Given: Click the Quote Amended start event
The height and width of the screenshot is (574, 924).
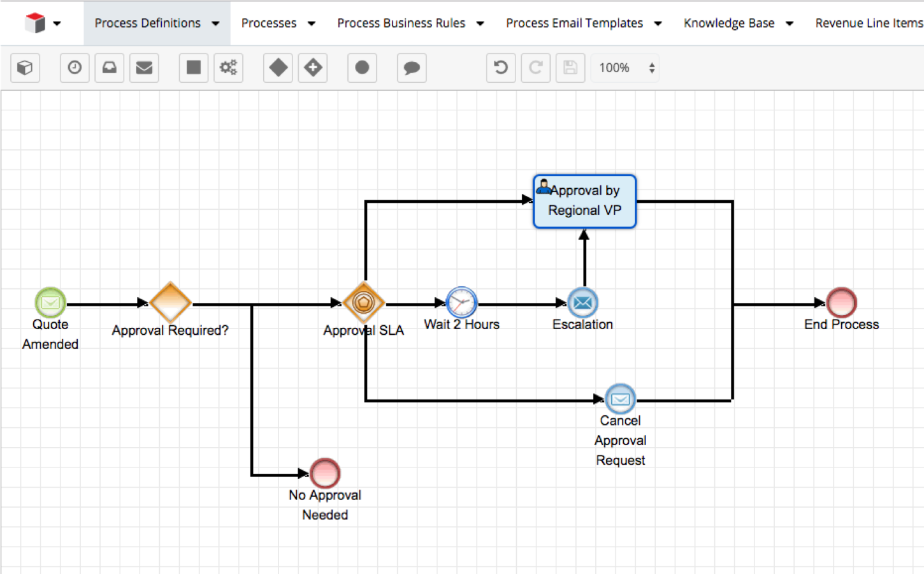Looking at the screenshot, I should point(50,303).
